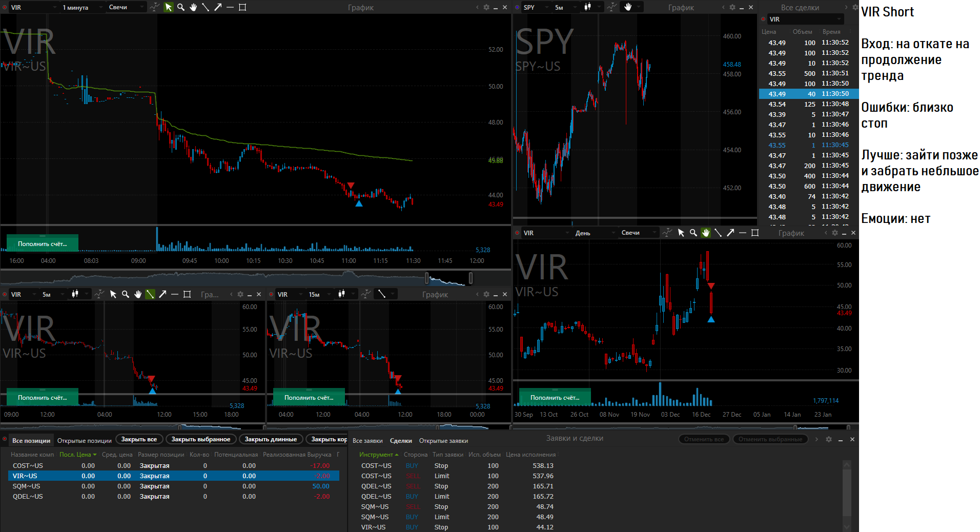Image resolution: width=980 pixels, height=532 pixels.
Task: Open the indicators icon in the SPY chart
Action: (x=611, y=7)
